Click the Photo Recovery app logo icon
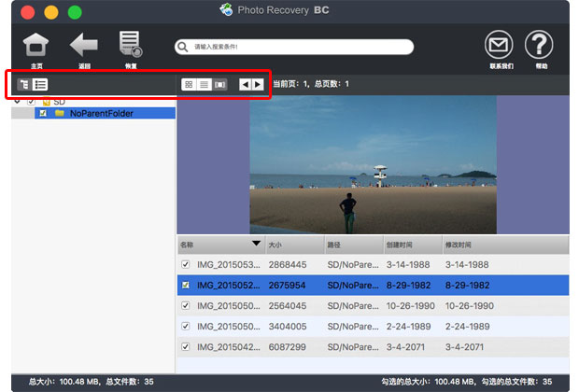The height and width of the screenshot is (392, 579). coord(226,9)
